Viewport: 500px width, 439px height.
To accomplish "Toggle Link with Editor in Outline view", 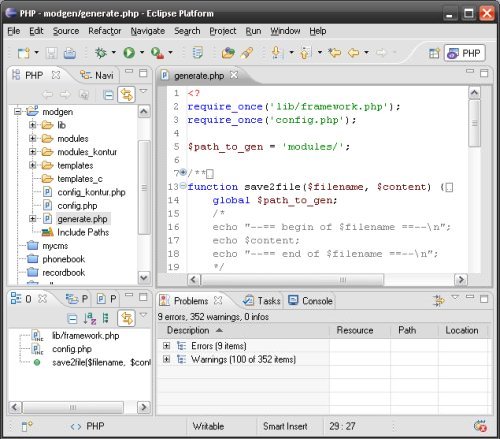I will [x=127, y=318].
